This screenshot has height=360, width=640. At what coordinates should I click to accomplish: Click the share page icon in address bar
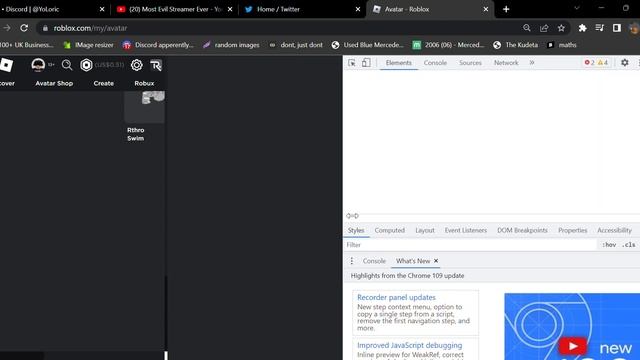click(x=544, y=28)
